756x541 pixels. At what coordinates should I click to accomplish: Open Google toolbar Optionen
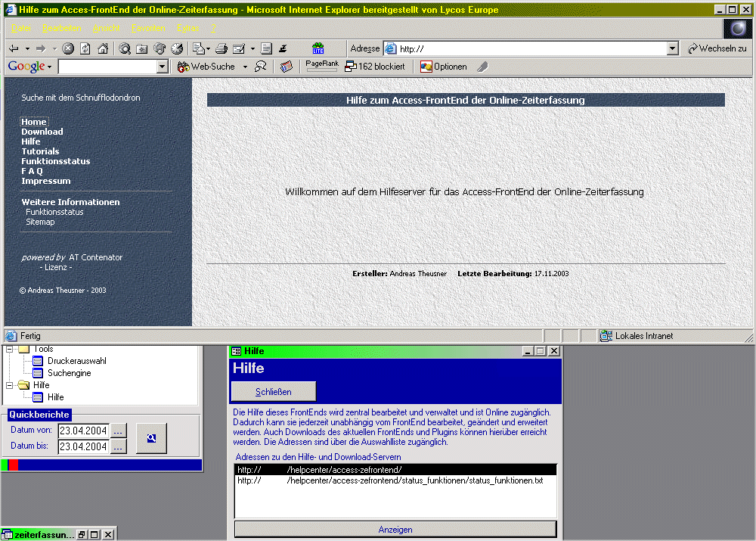(x=444, y=67)
